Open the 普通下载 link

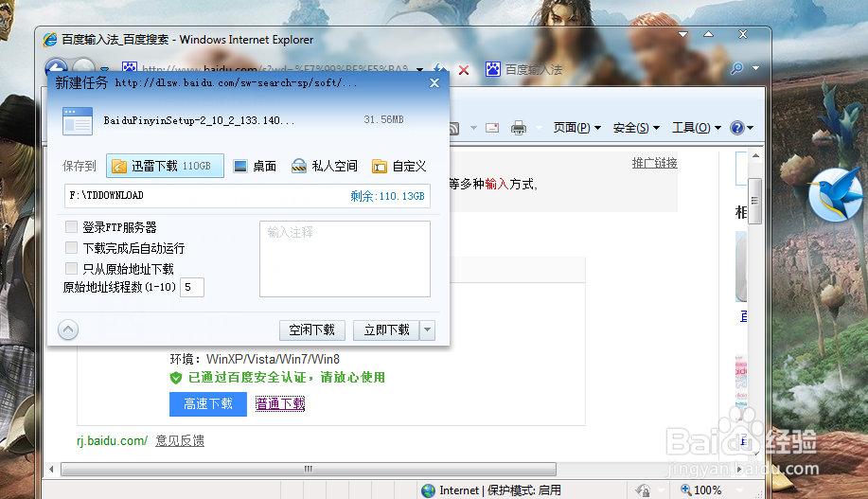click(x=280, y=403)
